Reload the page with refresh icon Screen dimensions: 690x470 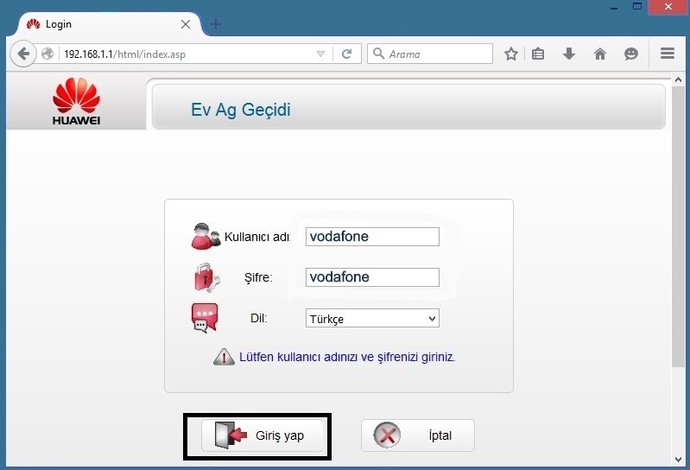tap(347, 54)
